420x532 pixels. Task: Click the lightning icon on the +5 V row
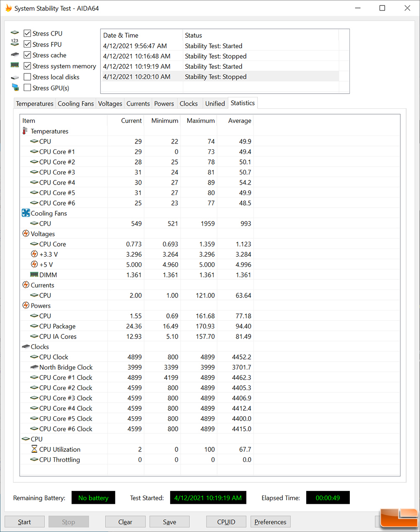34,264
